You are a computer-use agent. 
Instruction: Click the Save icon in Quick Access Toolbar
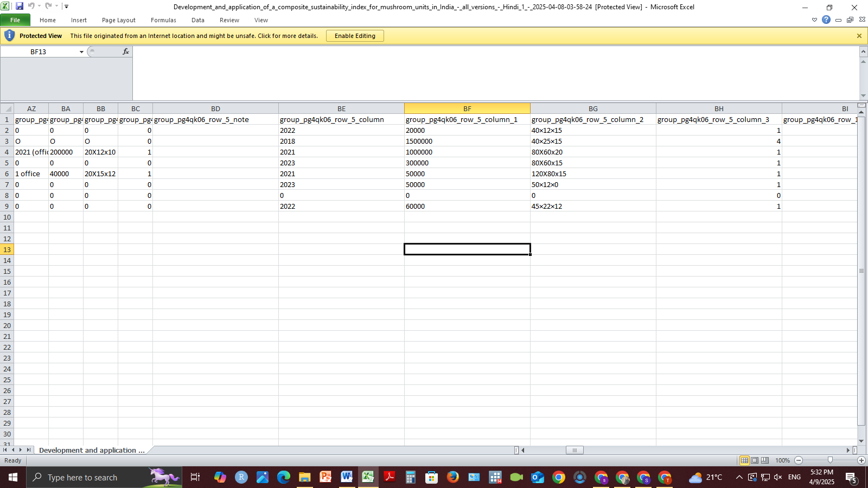coord(20,7)
